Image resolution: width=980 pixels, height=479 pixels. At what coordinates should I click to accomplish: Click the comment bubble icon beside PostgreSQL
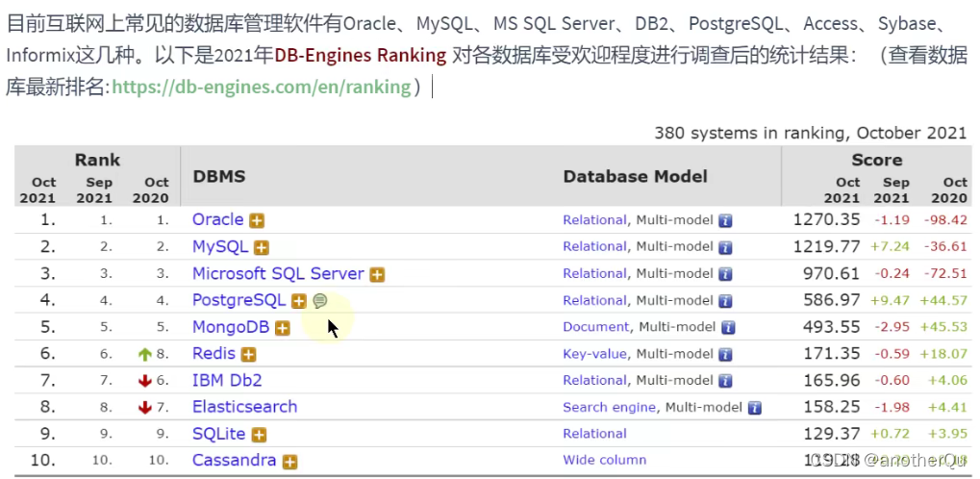coord(320,301)
